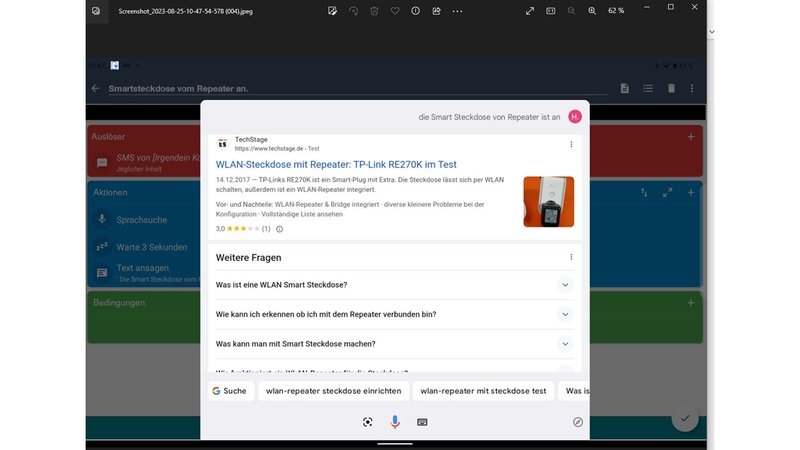Open the TP-Link RE270K test article link
Image resolution: width=800 pixels, height=450 pixels.
[336, 164]
